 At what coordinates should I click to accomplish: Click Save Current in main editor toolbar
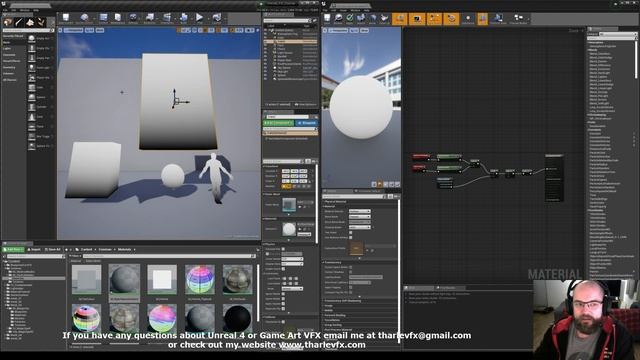[x=66, y=18]
